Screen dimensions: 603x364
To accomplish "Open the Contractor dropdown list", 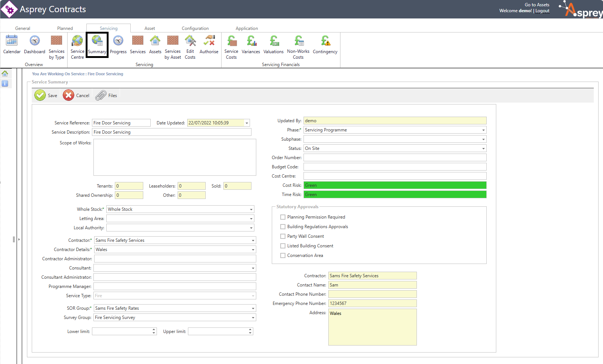I will point(253,240).
